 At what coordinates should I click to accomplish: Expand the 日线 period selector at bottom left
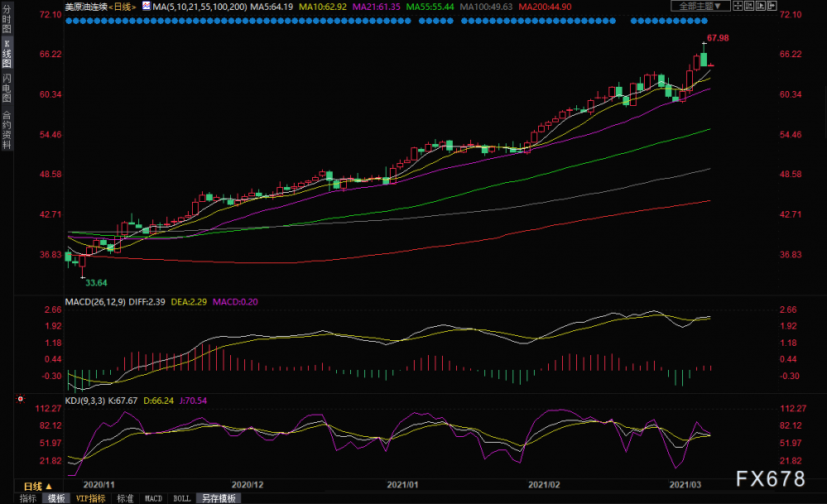click(x=38, y=486)
